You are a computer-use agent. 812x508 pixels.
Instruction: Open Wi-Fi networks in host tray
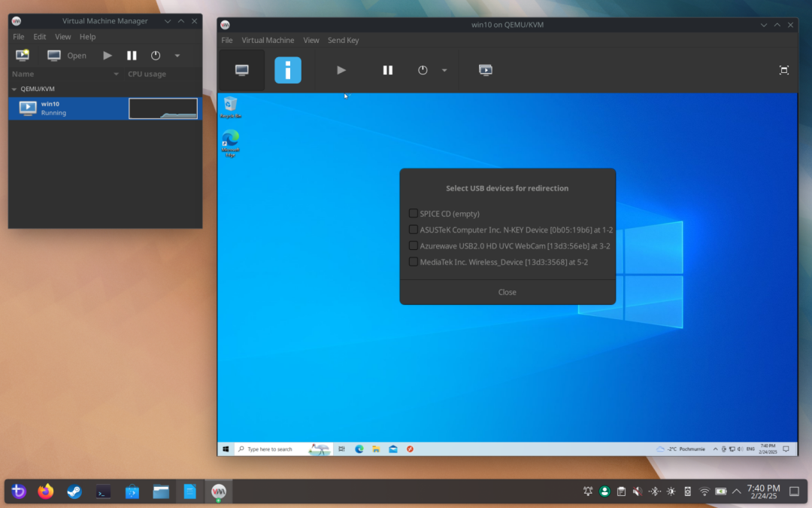[x=704, y=491]
